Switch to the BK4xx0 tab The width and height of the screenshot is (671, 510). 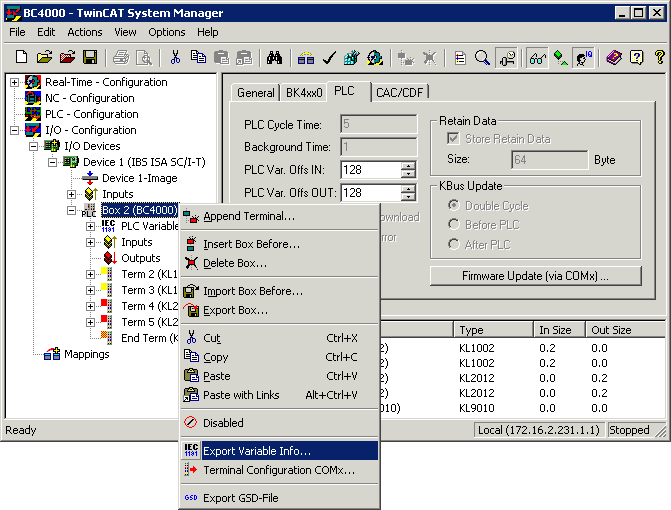304,92
